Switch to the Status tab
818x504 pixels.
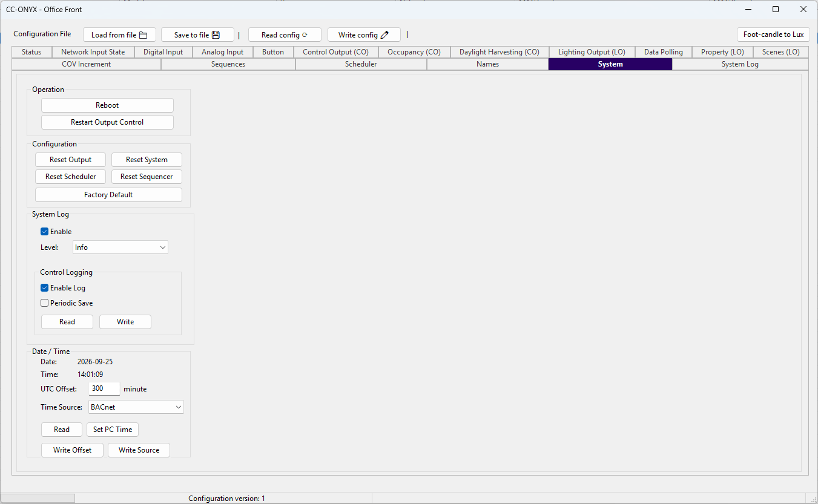(x=31, y=52)
